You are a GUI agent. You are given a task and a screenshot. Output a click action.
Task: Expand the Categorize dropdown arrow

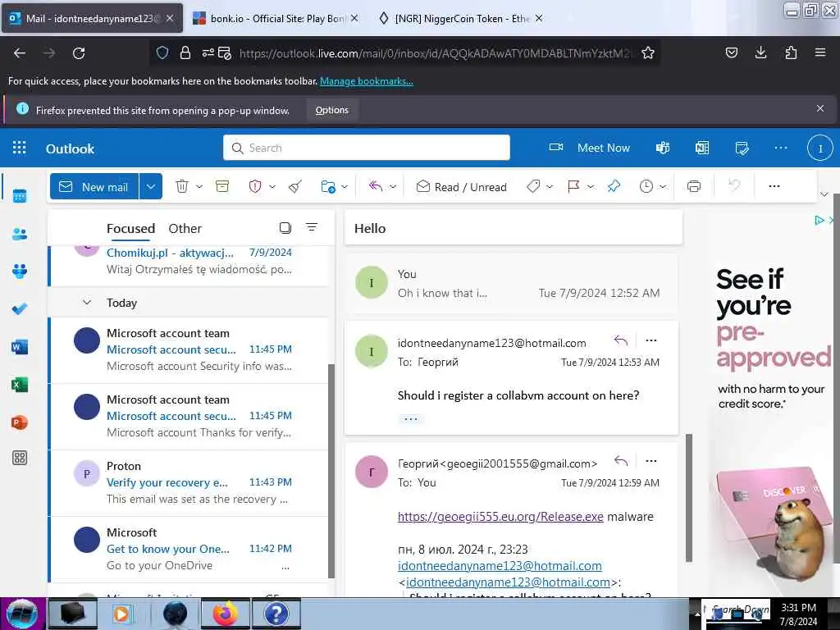point(549,186)
